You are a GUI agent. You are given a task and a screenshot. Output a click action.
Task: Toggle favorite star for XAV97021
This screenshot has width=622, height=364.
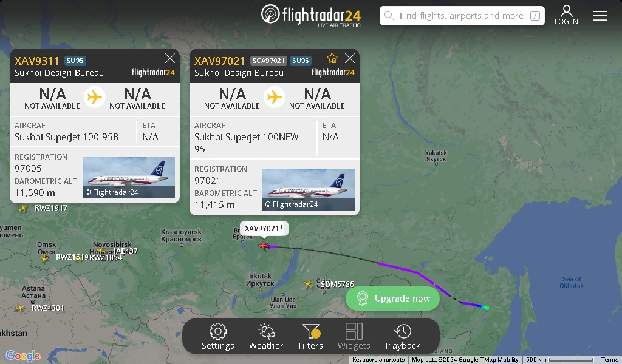(x=332, y=59)
